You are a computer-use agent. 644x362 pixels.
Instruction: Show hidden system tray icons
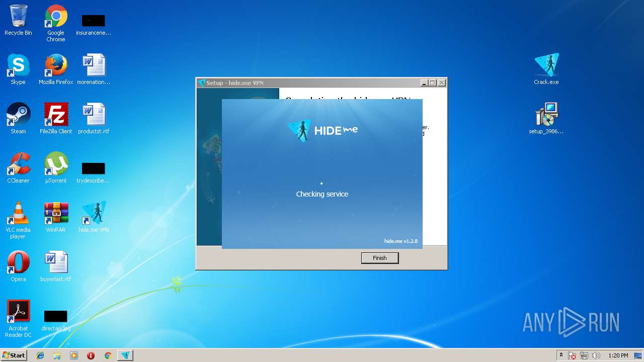tap(561, 355)
